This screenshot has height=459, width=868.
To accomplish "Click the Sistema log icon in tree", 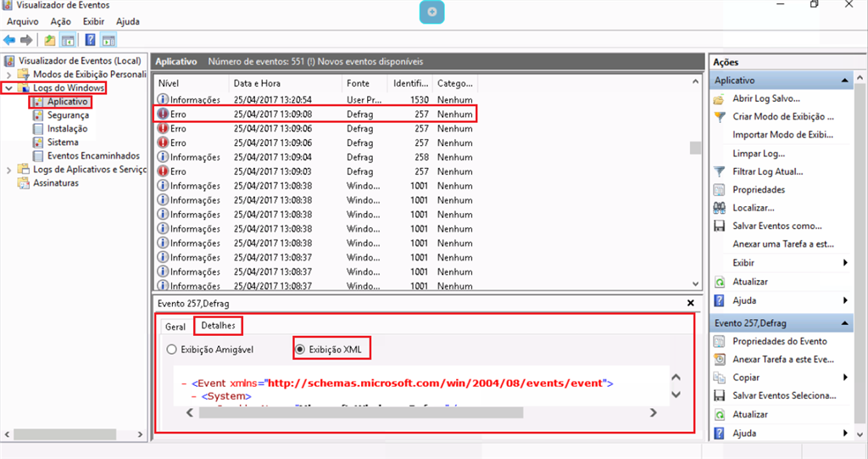I will (x=37, y=143).
